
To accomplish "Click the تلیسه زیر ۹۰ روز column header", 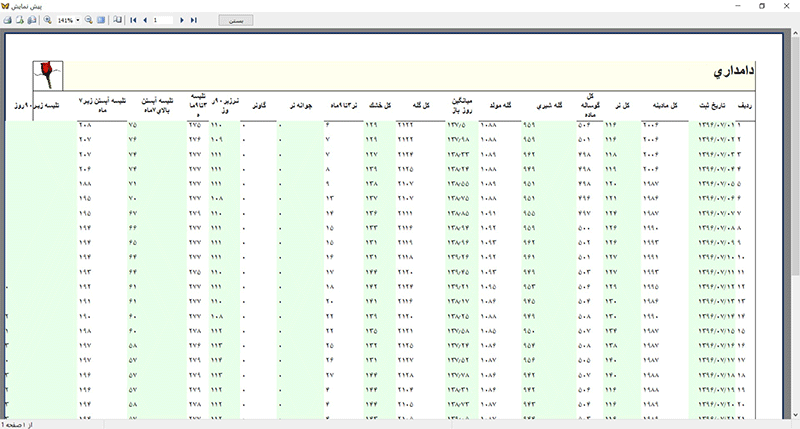I will pos(36,106).
